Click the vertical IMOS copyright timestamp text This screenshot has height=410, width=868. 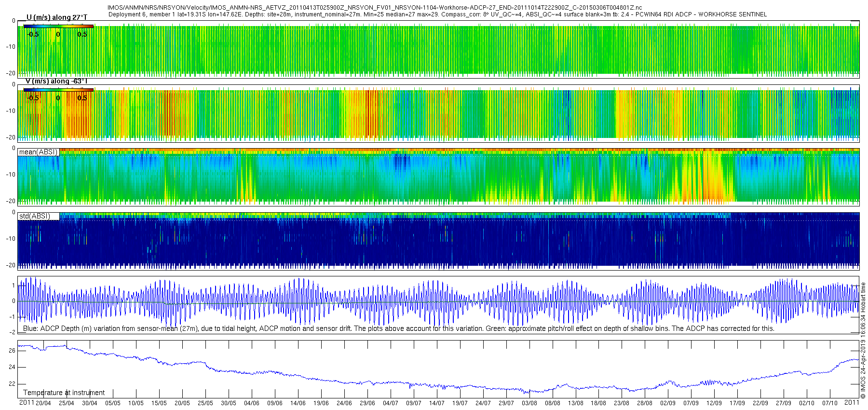[863, 342]
